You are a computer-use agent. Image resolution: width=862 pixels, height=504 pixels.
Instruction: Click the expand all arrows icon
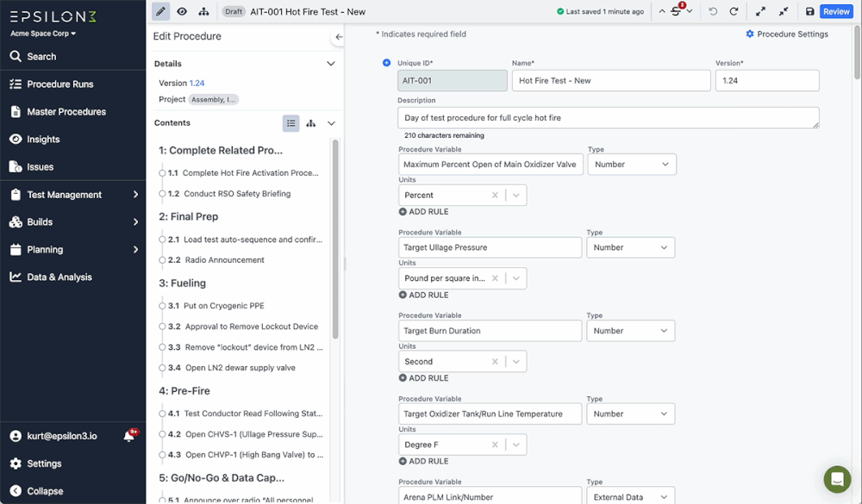click(x=761, y=11)
